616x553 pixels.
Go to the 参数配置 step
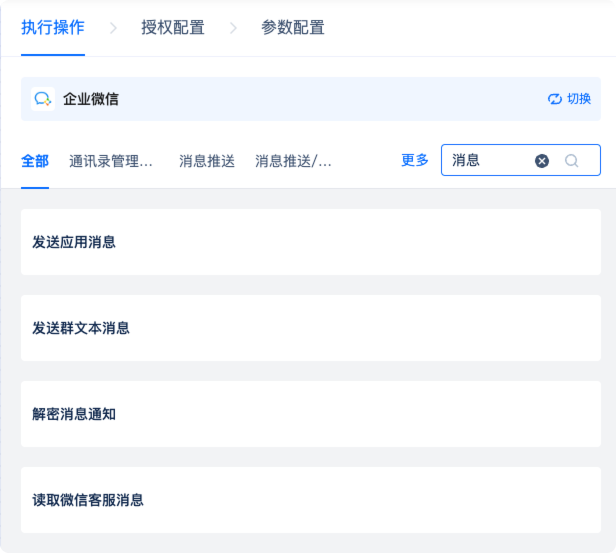[293, 28]
